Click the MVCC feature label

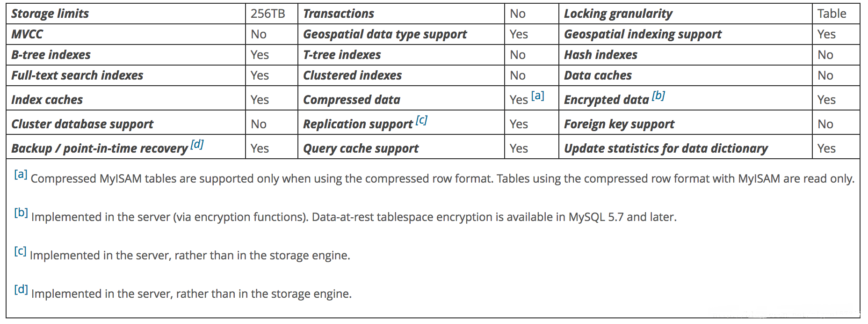click(27, 34)
